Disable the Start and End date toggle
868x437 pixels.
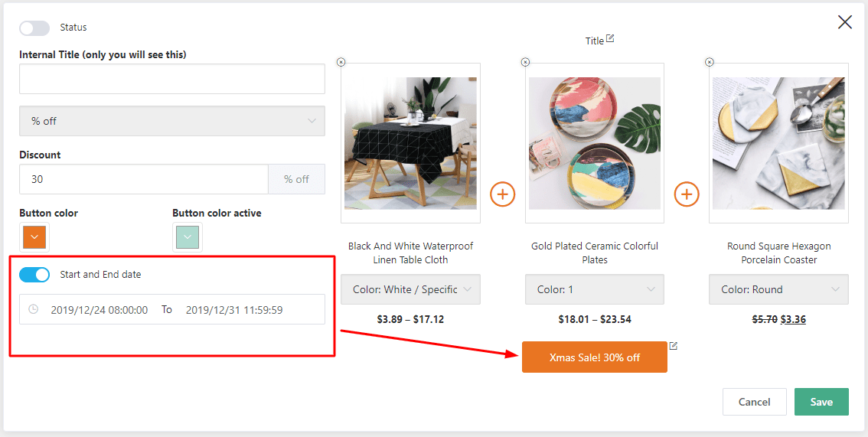click(x=34, y=275)
